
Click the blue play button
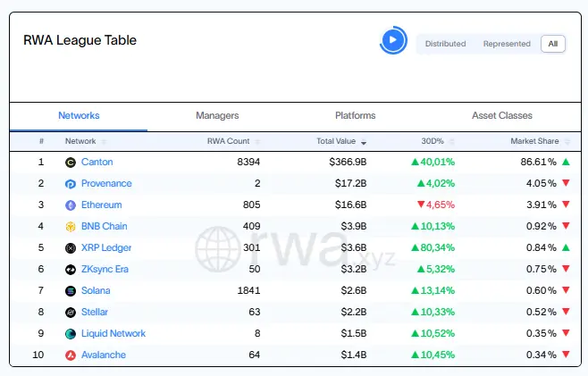(x=393, y=39)
